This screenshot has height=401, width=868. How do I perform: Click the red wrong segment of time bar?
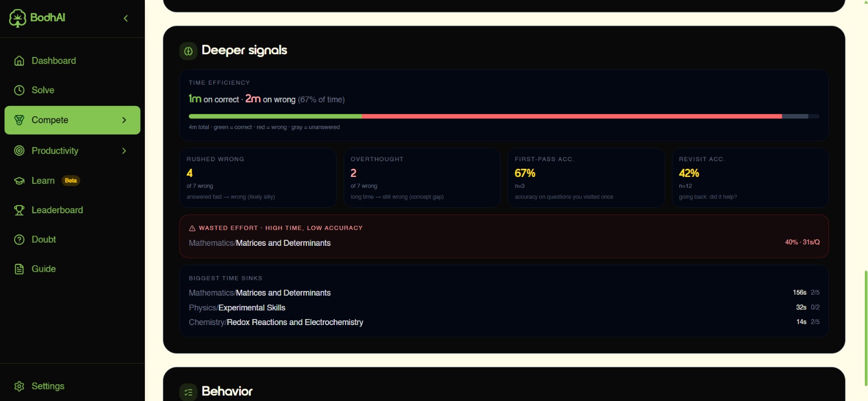(x=572, y=116)
